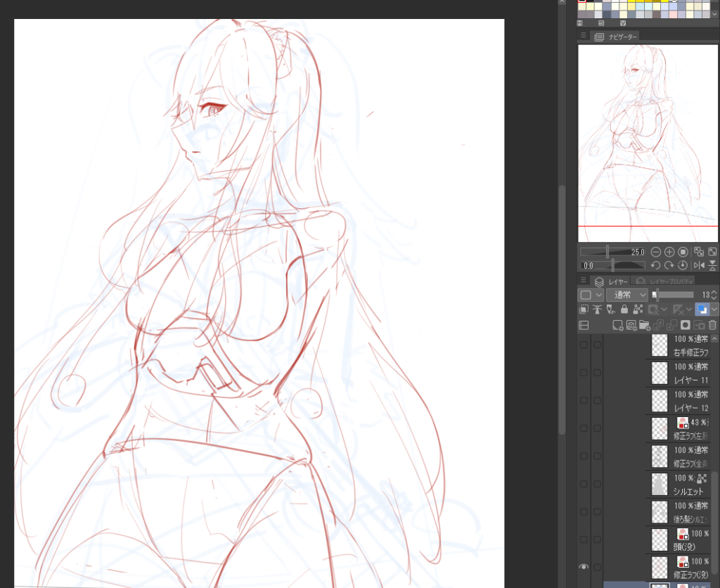Create a new raster layer

(x=618, y=325)
